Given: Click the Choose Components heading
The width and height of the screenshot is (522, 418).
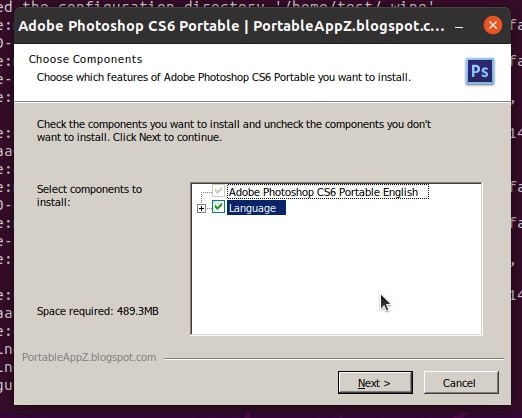Looking at the screenshot, I should [86, 59].
